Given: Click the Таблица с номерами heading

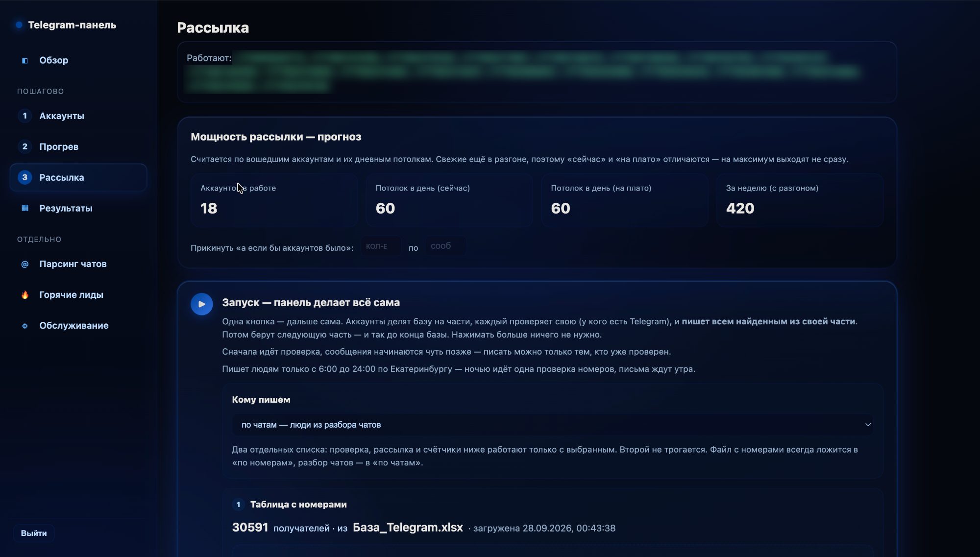Looking at the screenshot, I should pos(298,505).
